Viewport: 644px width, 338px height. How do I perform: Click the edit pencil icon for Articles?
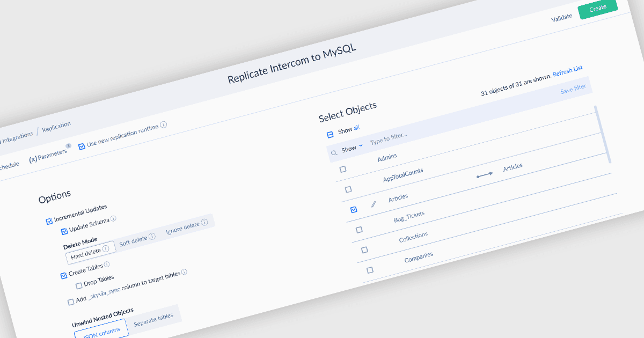[374, 204]
